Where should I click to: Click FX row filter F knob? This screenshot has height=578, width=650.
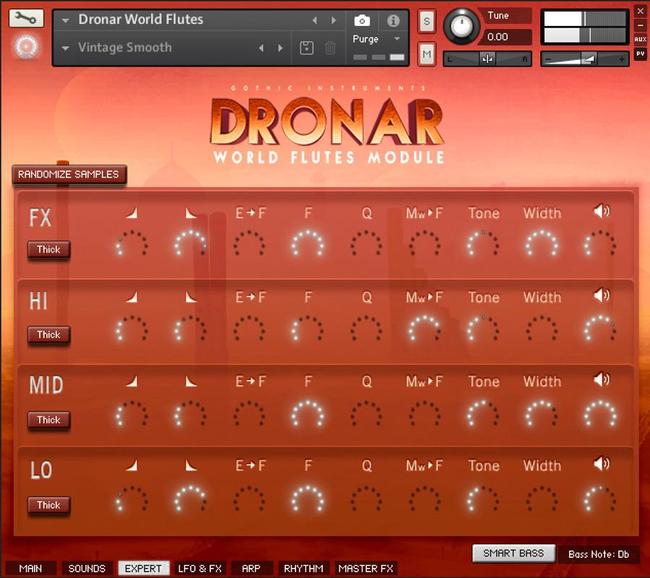pyautogui.click(x=308, y=243)
